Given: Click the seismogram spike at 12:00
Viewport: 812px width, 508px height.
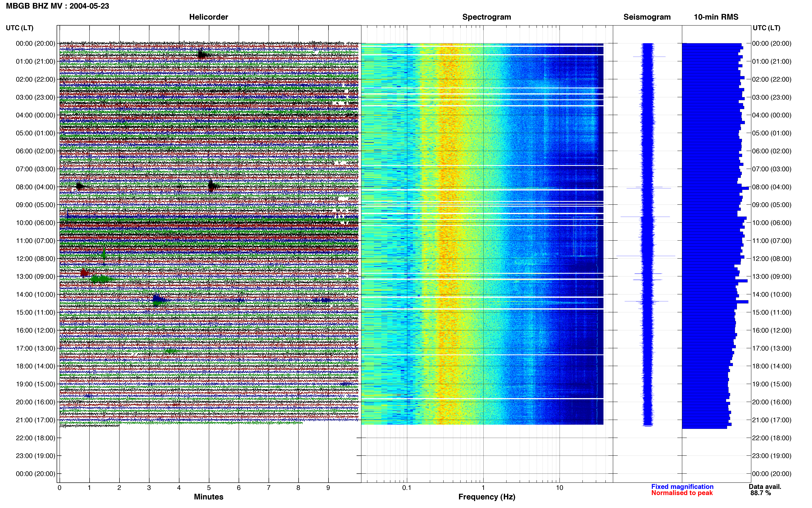Looking at the screenshot, I should (x=646, y=256).
